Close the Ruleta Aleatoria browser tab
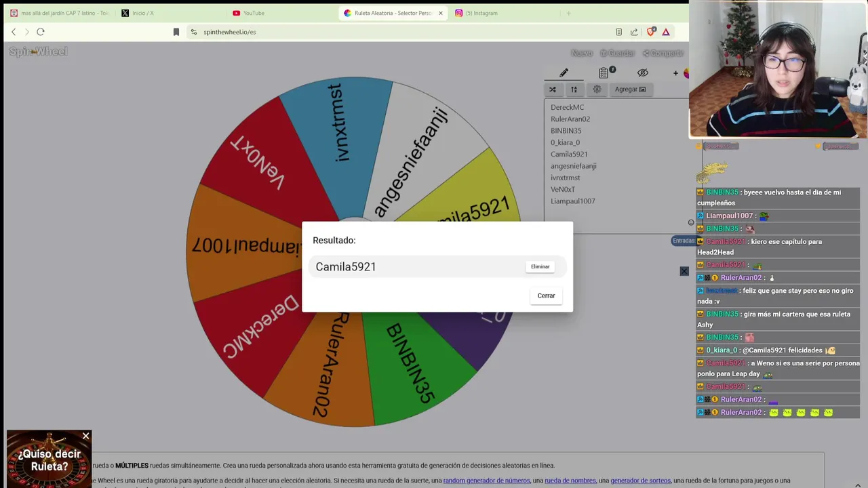868x488 pixels. [x=440, y=13]
